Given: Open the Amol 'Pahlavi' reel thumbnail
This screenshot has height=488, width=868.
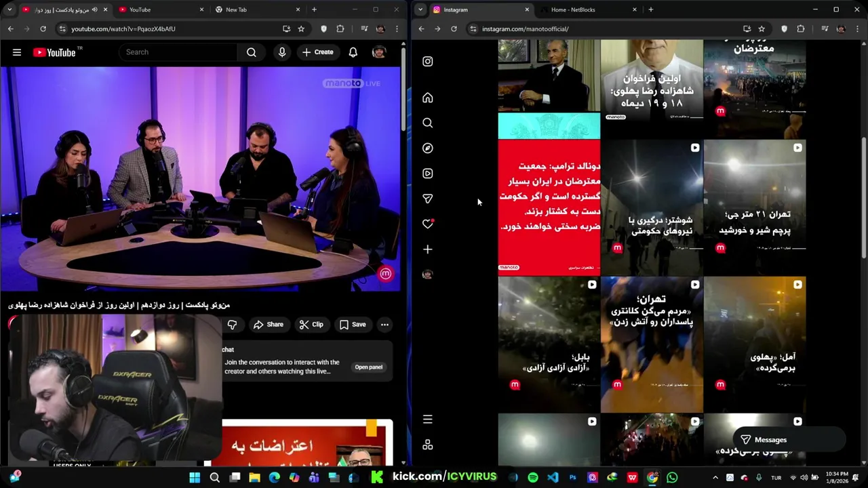Looking at the screenshot, I should [755, 344].
